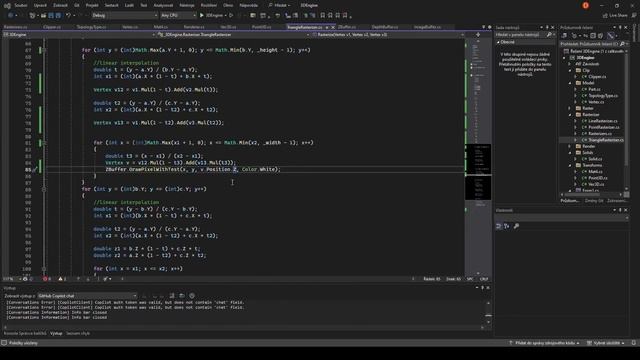Collapse the Rasterizer folder in Solution Explorer
This screenshot has height=360, width=640.
pyautogui.click(x=570, y=115)
